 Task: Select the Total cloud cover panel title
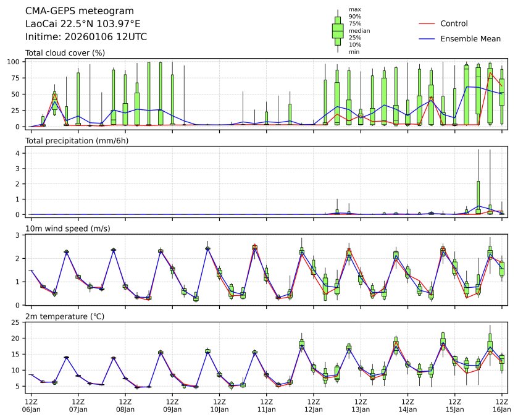point(65,53)
